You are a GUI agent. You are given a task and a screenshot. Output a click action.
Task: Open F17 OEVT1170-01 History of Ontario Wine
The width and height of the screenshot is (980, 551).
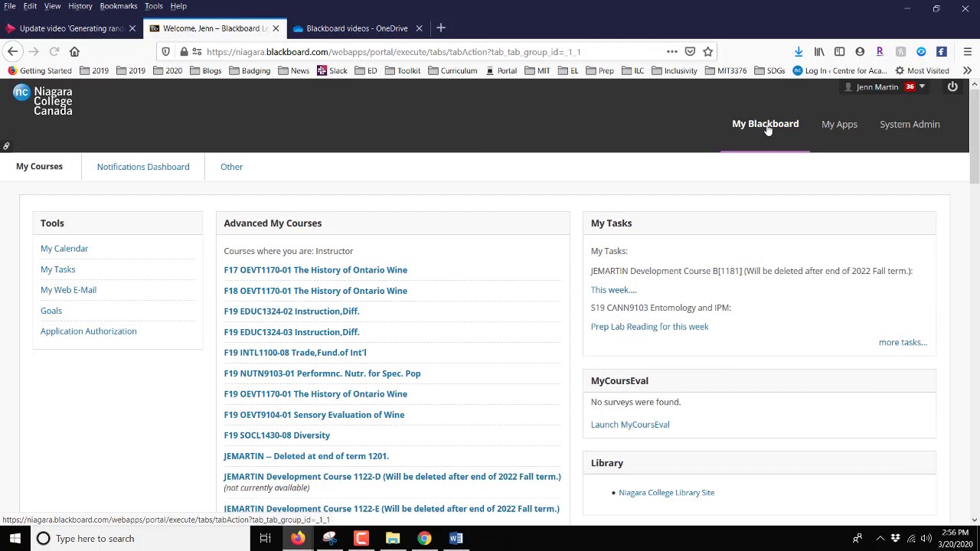[x=315, y=270]
